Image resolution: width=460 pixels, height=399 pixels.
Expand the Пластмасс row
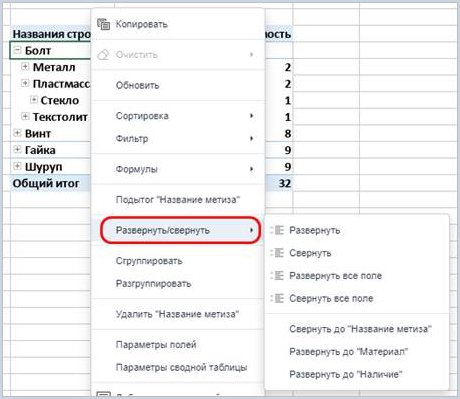point(25,83)
